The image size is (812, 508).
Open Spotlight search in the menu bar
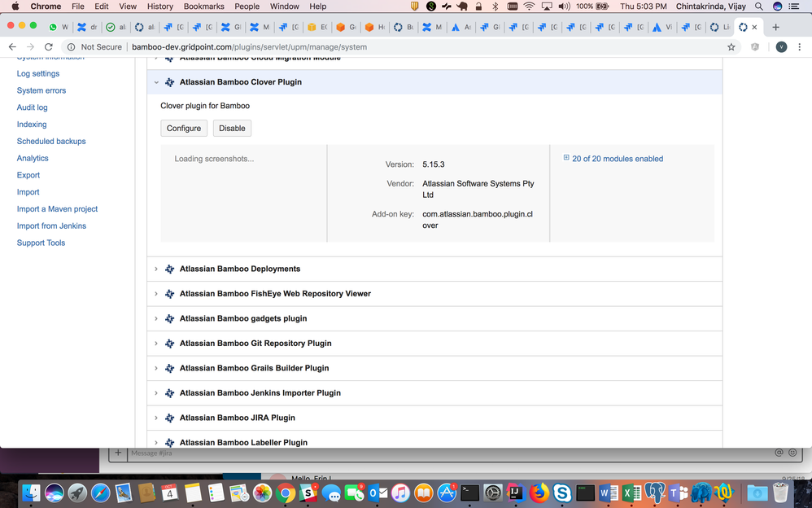click(x=758, y=7)
